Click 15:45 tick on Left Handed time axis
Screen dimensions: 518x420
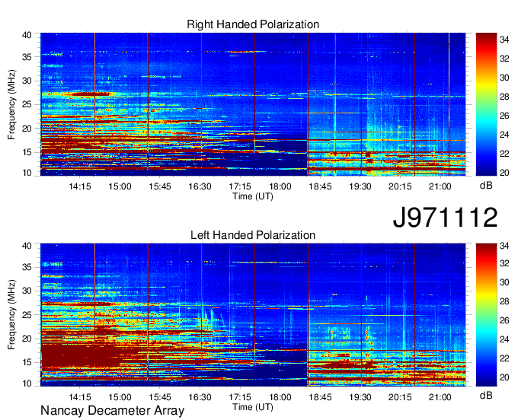pyautogui.click(x=159, y=396)
